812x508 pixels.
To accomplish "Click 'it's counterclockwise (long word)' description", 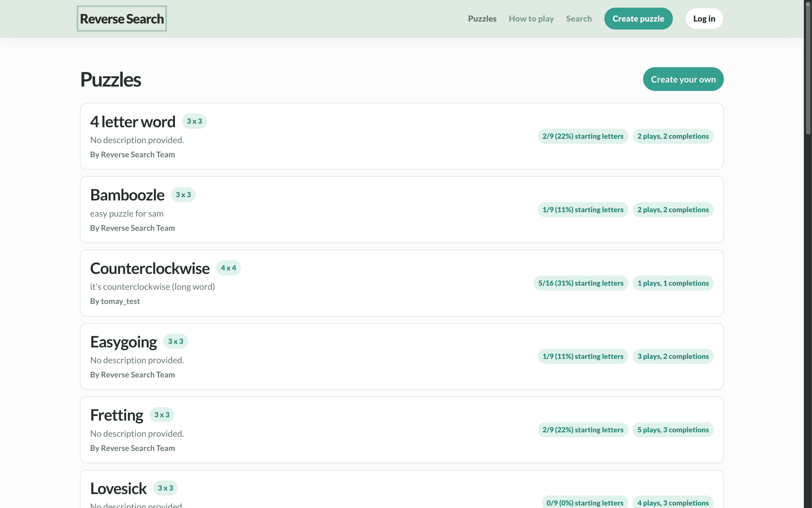I will [152, 287].
